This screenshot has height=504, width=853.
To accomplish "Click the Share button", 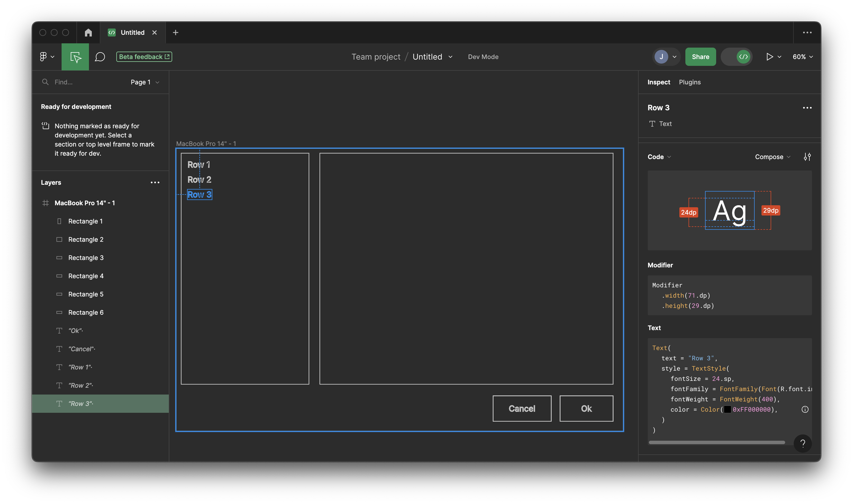I will [x=700, y=57].
